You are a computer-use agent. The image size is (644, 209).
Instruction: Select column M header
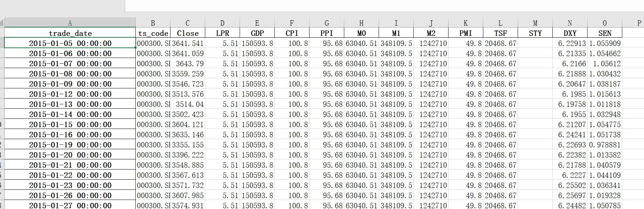click(535, 22)
